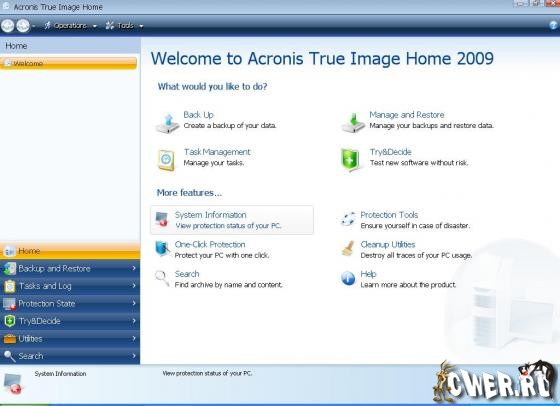Image resolution: width=560 pixels, height=406 pixels.
Task: Expand Backup and Restore with its chevron
Action: [x=134, y=268]
